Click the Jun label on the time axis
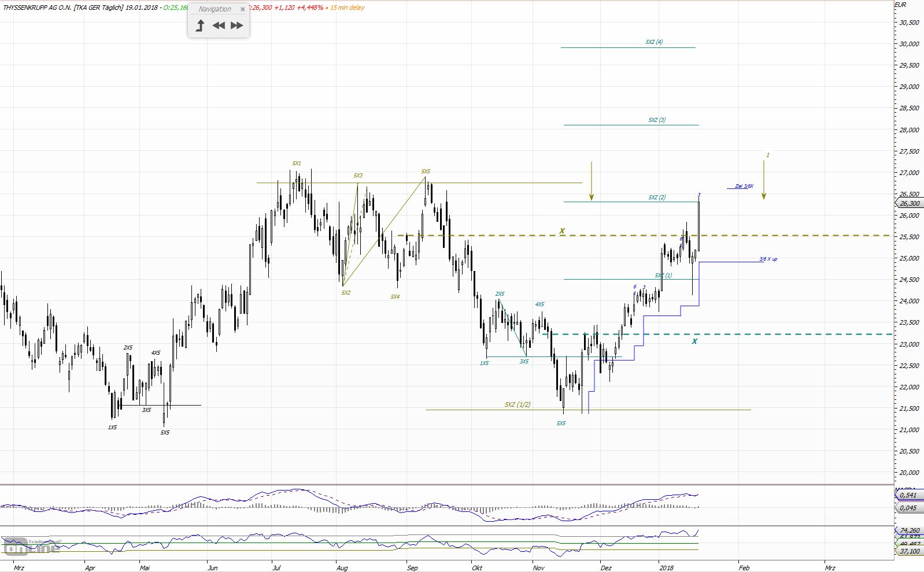The image size is (924, 572). (x=213, y=568)
